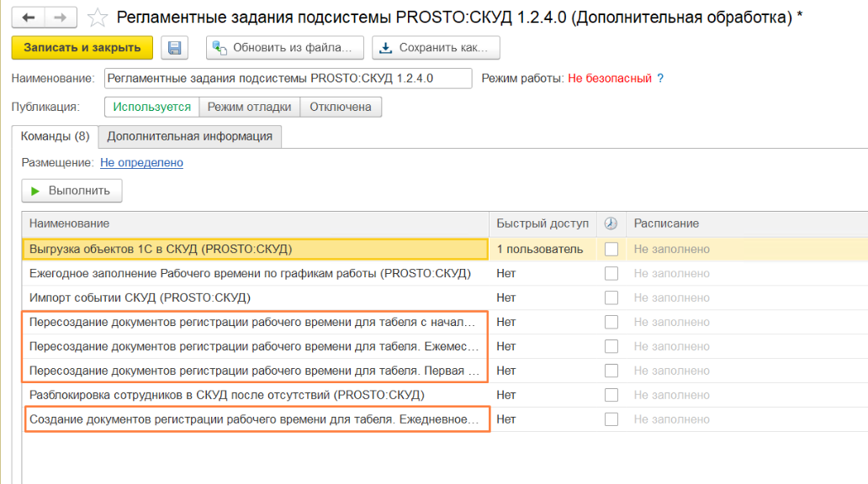Image resolution: width=868 pixels, height=484 pixels.
Task: Select the Команды (8) tab
Action: click(x=55, y=136)
